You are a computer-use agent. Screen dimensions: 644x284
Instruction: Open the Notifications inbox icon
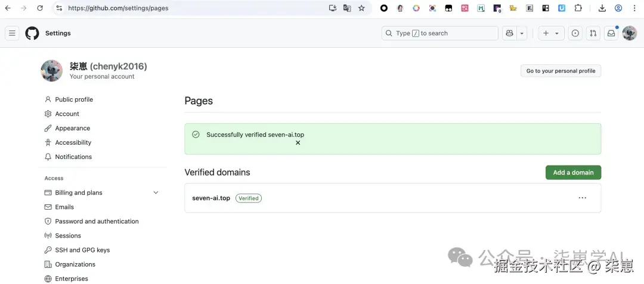tap(611, 33)
